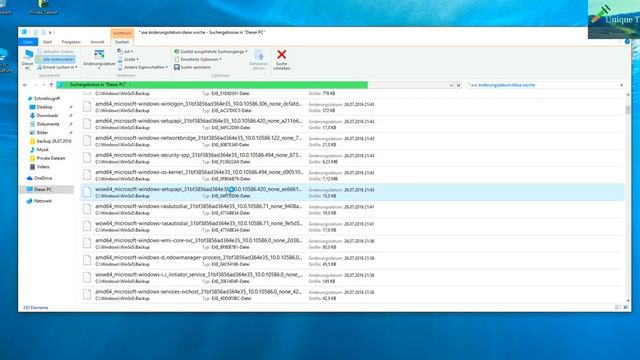Select Bilder in navigation pane
Image resolution: width=640 pixels, height=360 pixels.
point(39,133)
